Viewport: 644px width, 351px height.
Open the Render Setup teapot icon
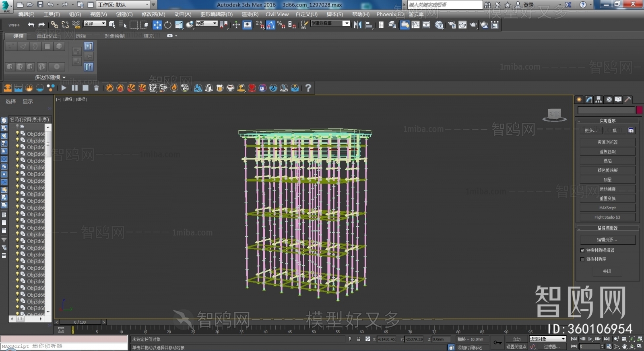(452, 25)
